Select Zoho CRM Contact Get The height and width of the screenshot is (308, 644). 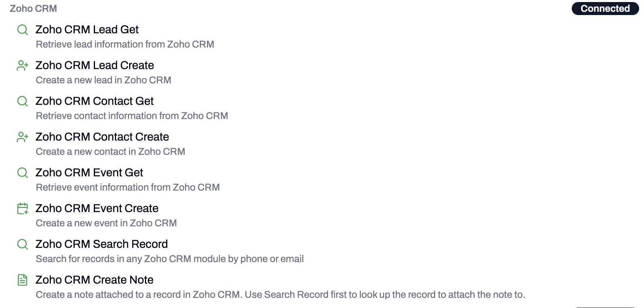coord(95,101)
